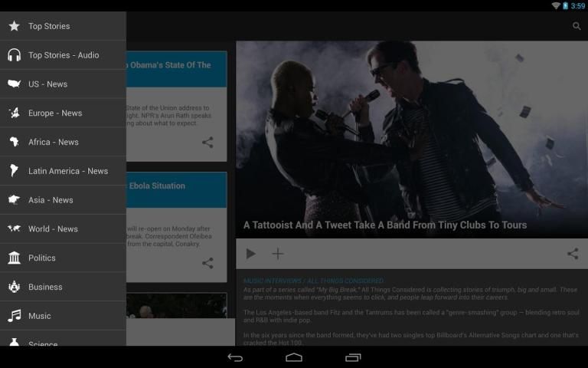Open search with the magnifier icon

577,26
